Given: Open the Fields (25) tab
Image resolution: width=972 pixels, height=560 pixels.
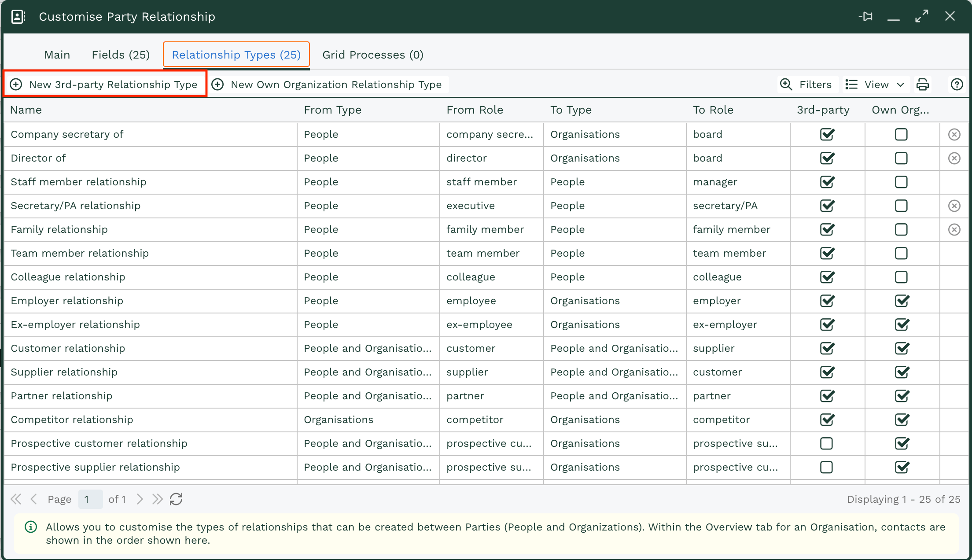Looking at the screenshot, I should pos(121,55).
